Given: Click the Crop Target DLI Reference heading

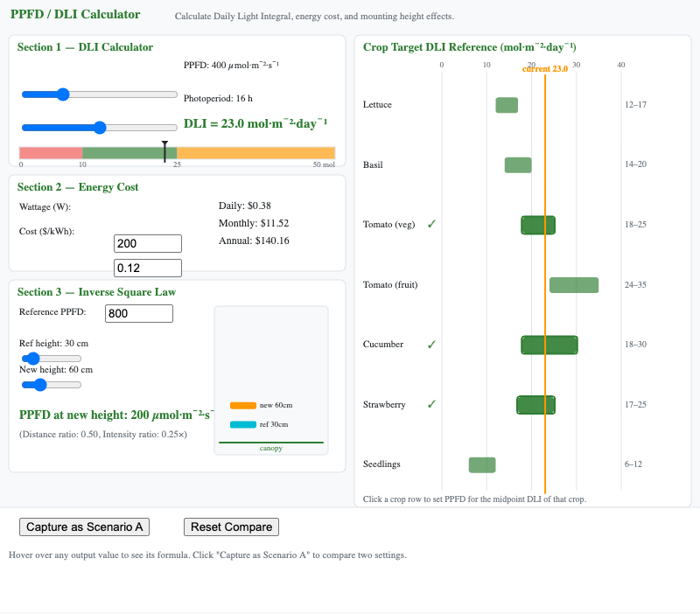Looking at the screenshot, I should pos(470,47).
